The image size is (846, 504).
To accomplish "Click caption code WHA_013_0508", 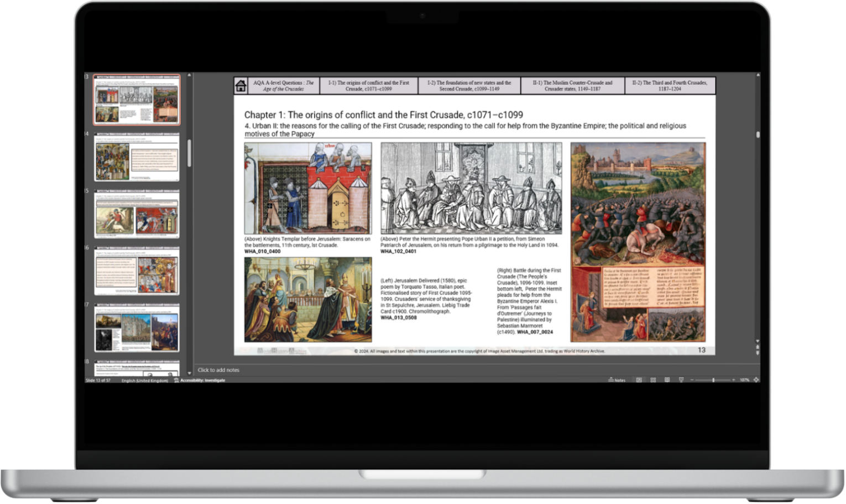I will point(398,318).
